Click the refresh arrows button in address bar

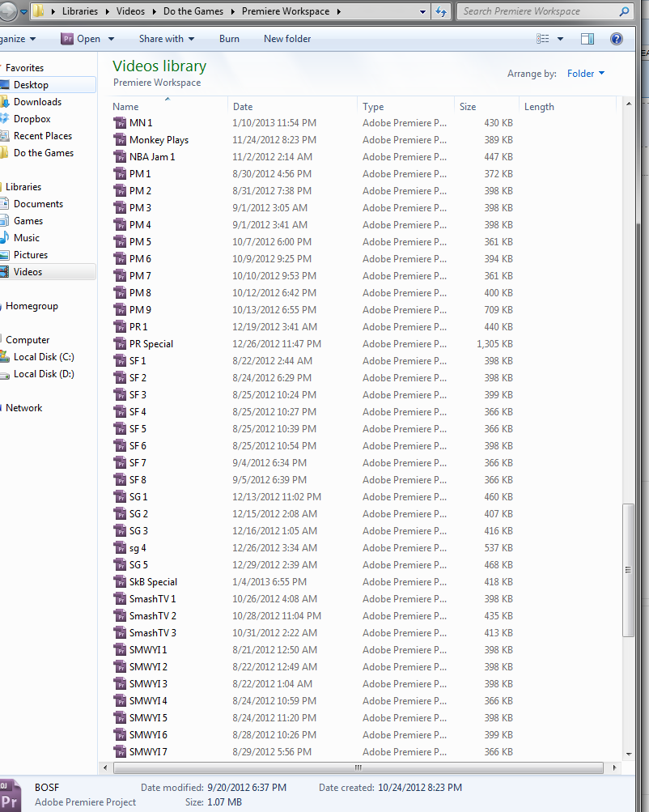coord(441,11)
